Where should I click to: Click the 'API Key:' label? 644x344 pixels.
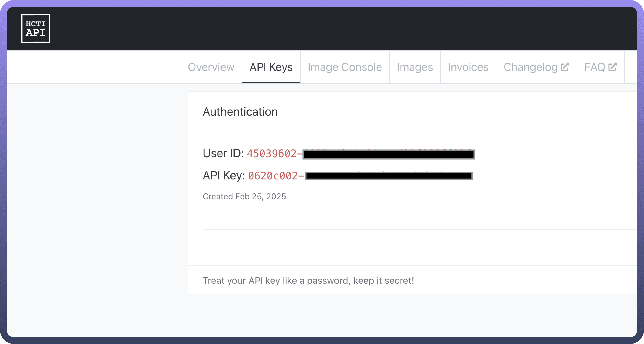click(224, 176)
